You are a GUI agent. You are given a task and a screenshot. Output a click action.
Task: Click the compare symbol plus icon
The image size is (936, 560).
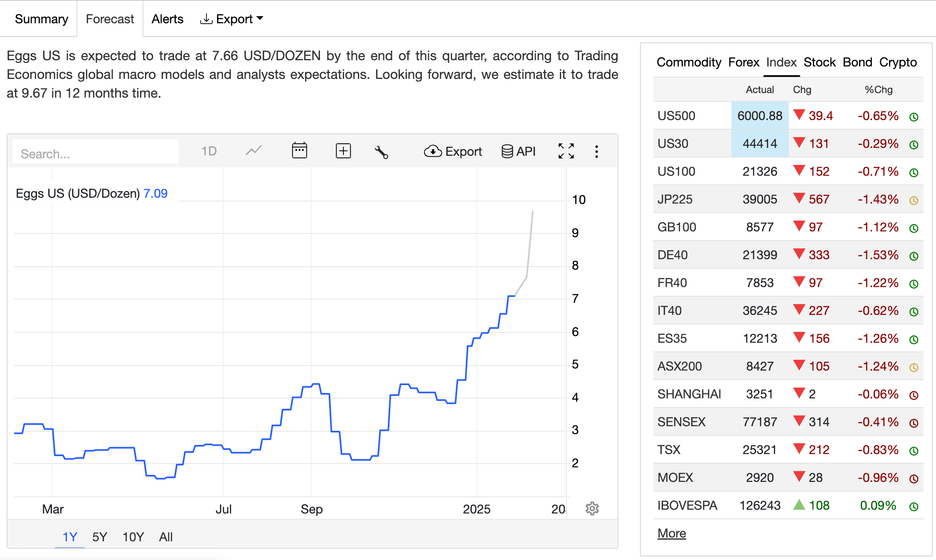(343, 151)
